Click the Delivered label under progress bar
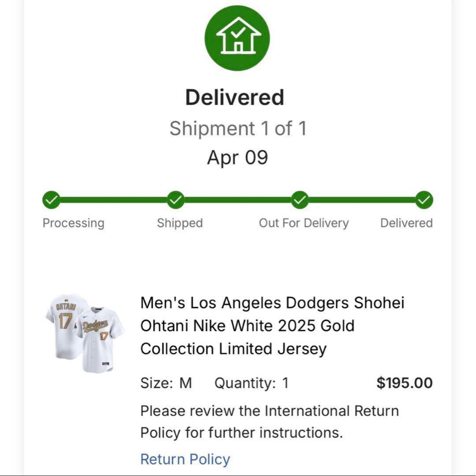The image size is (476, 476). pyautogui.click(x=406, y=223)
